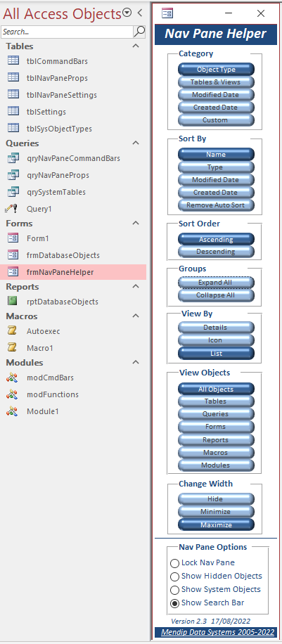
Task: Switch view to Icon
Action: (216, 340)
